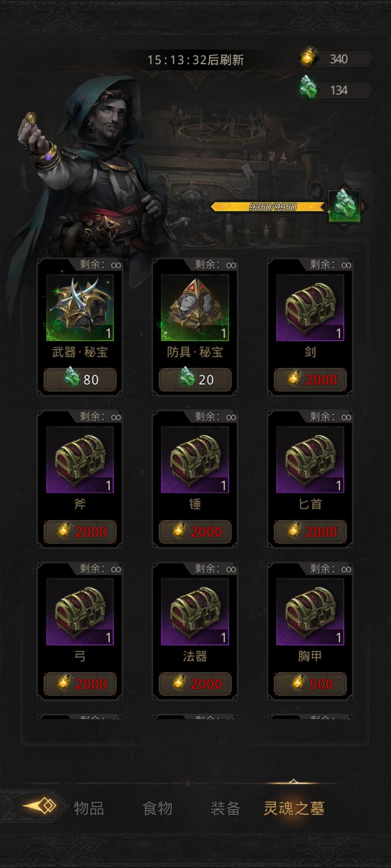Open the 装备 tab
This screenshot has height=868, width=391.
(225, 808)
